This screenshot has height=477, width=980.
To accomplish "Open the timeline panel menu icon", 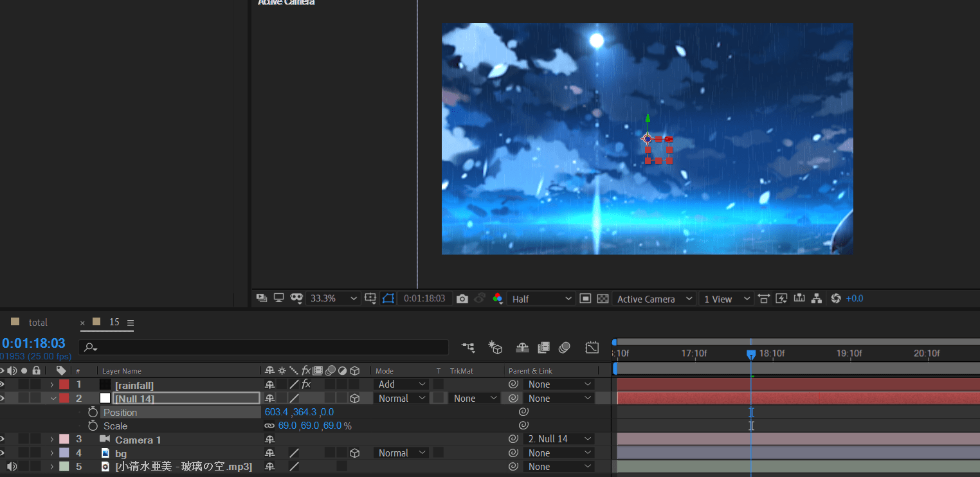I will click(130, 323).
